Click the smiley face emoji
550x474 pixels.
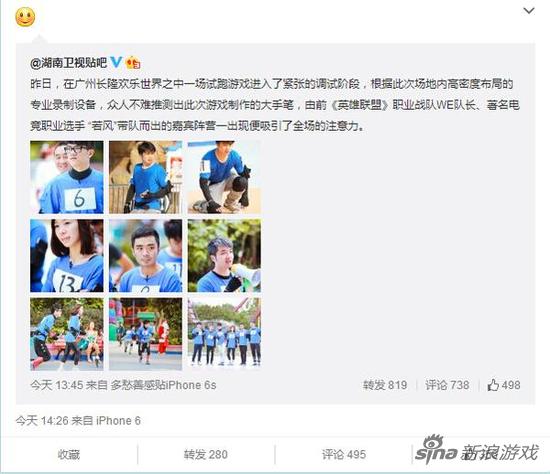click(x=25, y=17)
